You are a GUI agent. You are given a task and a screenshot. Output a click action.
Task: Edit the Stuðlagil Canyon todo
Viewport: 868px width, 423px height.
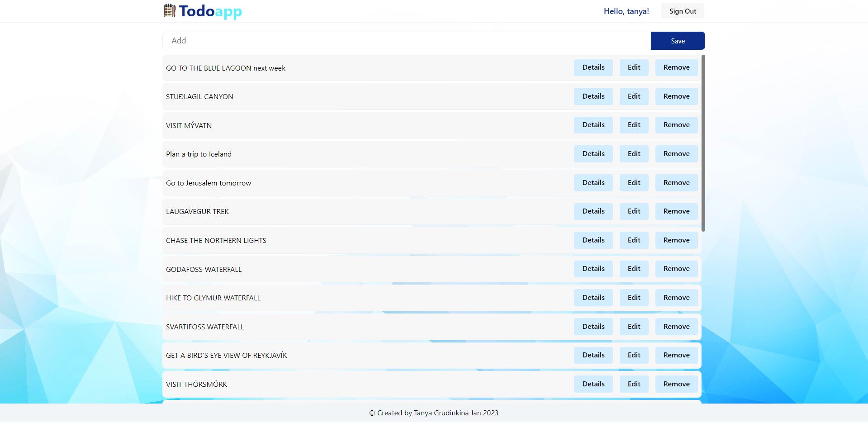click(634, 96)
